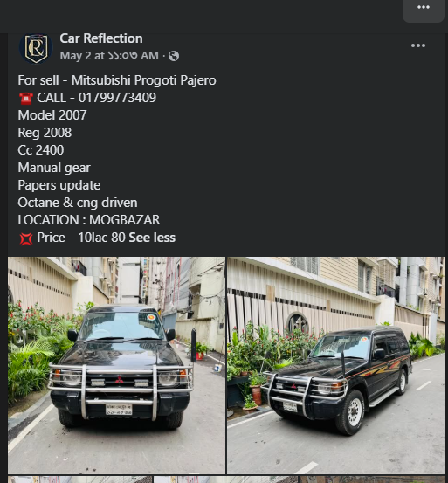
Task: Click the round windshield sticker in the front photo
Action: [x=151, y=317]
